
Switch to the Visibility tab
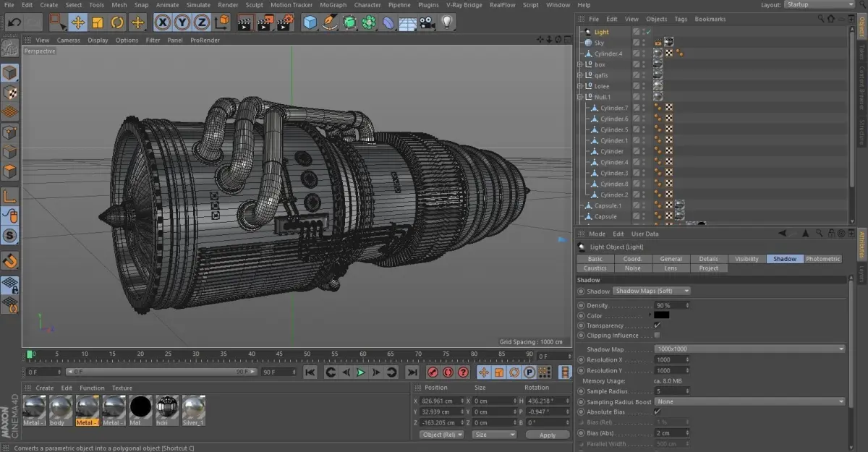(x=746, y=259)
